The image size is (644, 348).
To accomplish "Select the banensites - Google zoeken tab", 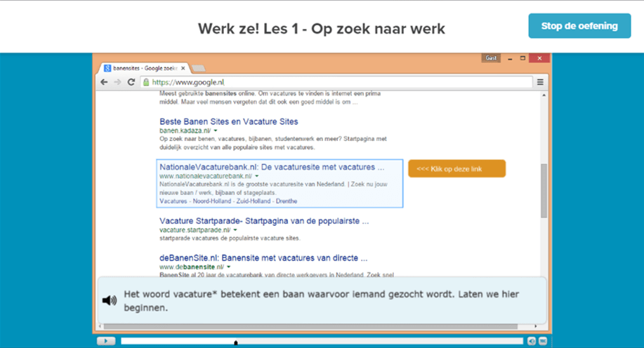I will 145,68.
